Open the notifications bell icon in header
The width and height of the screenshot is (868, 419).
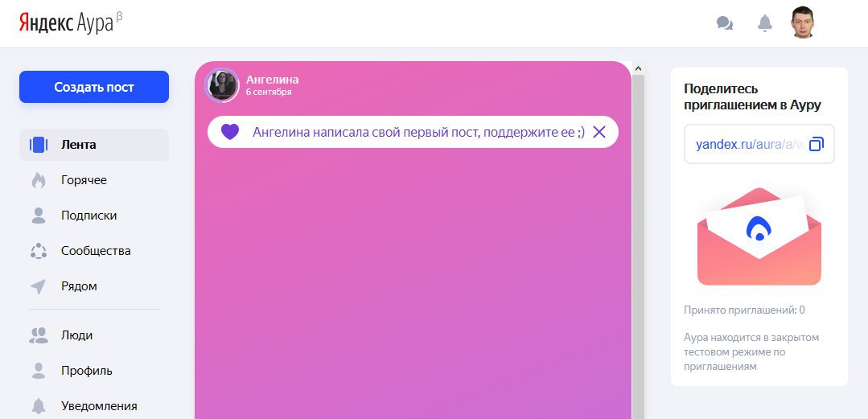(x=764, y=23)
